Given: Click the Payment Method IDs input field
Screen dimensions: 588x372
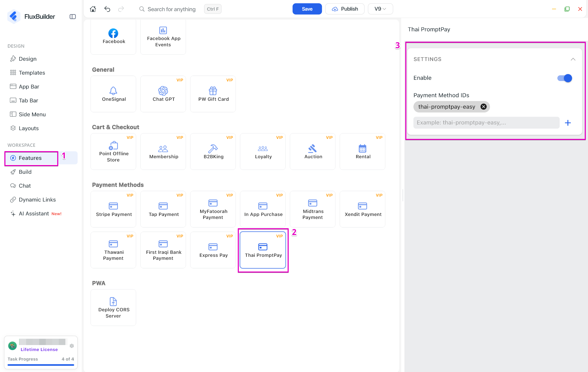Looking at the screenshot, I should [x=486, y=123].
